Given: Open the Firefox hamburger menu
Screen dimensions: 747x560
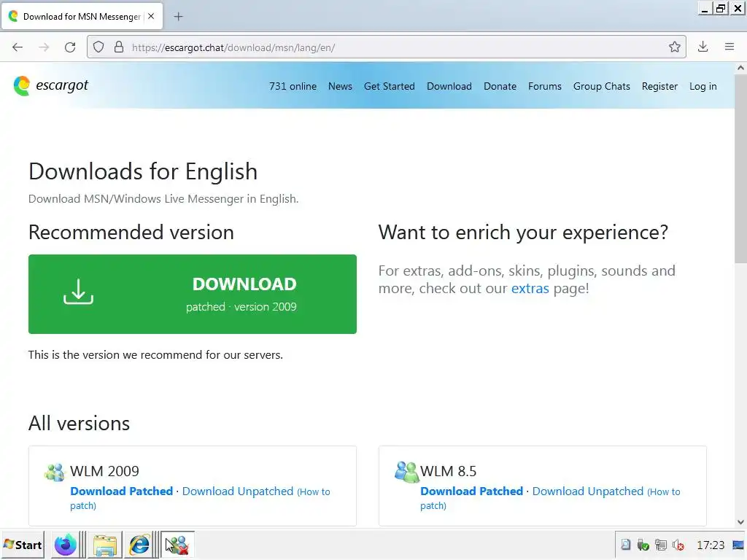Looking at the screenshot, I should pyautogui.click(x=729, y=47).
